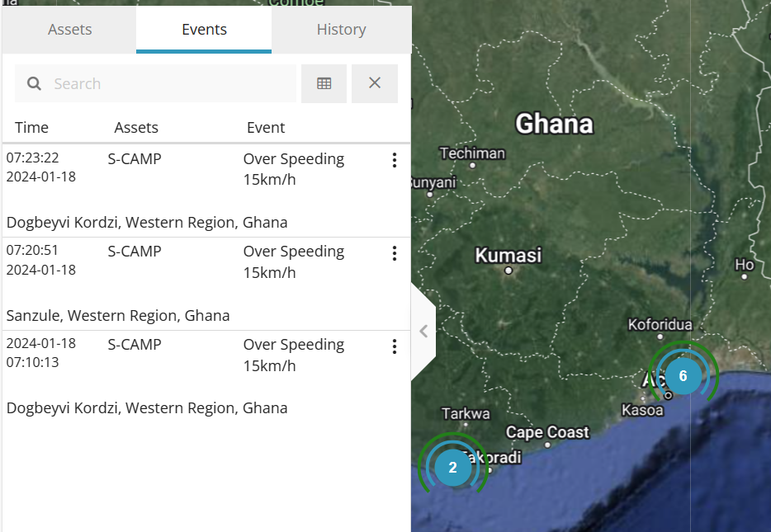Select the Events tab
Image resolution: width=771 pixels, height=532 pixels.
tap(204, 30)
